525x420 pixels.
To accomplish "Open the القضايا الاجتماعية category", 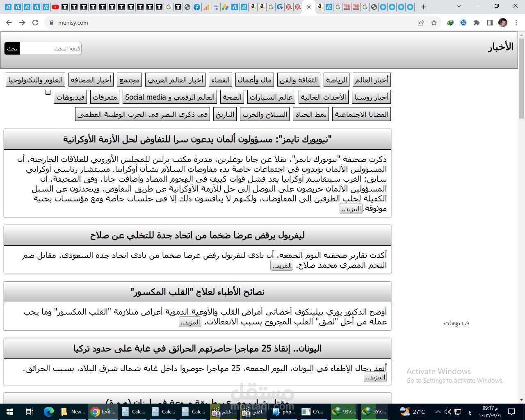I will [362, 114].
